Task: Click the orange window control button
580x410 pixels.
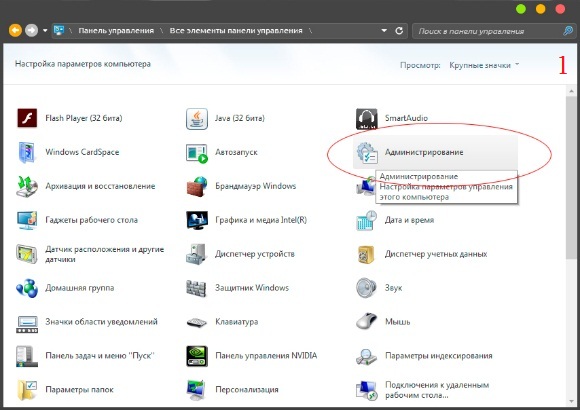Action: coord(540,9)
